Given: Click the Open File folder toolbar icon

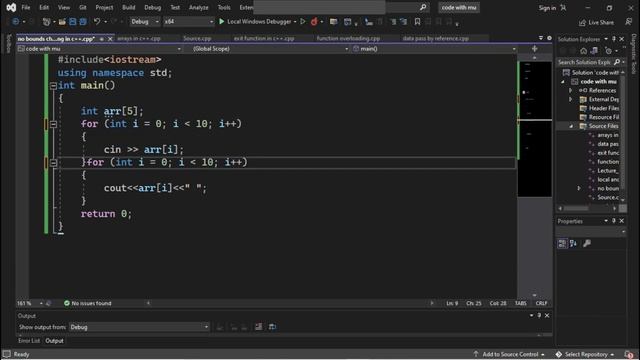Looking at the screenshot, I should tap(62, 22).
